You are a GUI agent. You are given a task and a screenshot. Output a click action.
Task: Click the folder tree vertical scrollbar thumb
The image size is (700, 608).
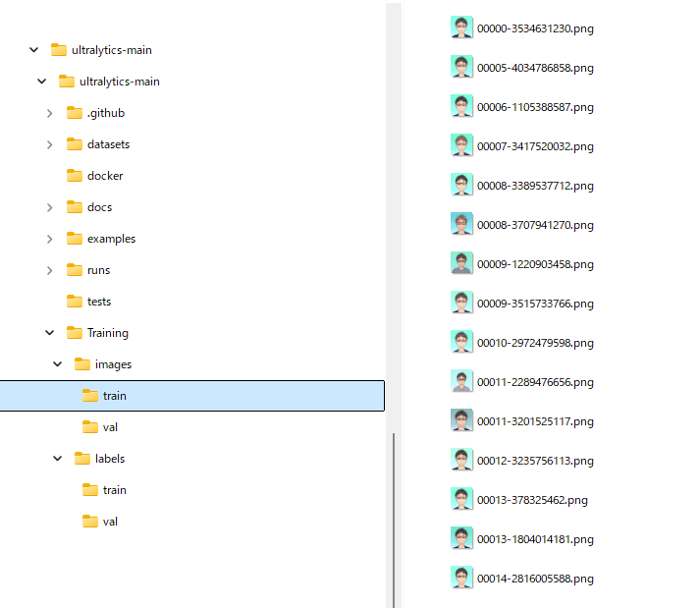point(394,520)
